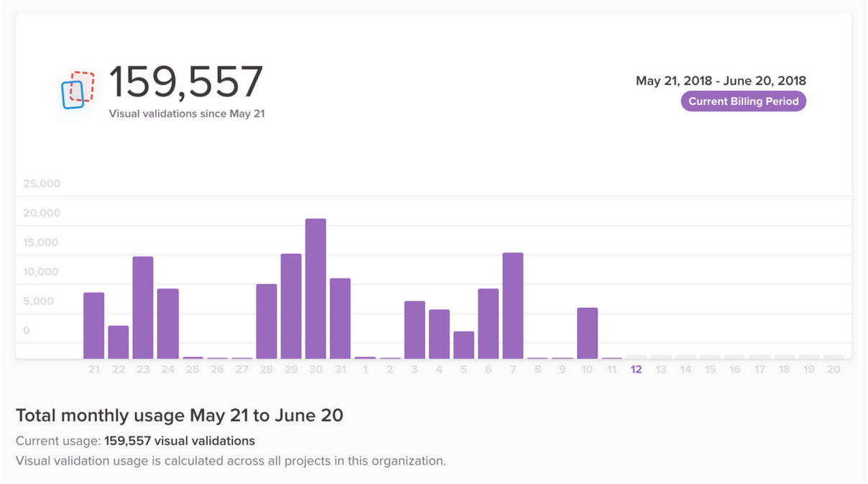Select the bar for May 28
The width and height of the screenshot is (868, 484).
click(x=267, y=321)
